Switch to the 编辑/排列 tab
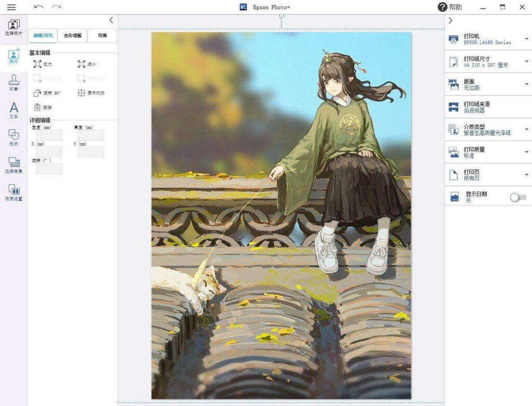This screenshot has height=406, width=532. point(43,35)
